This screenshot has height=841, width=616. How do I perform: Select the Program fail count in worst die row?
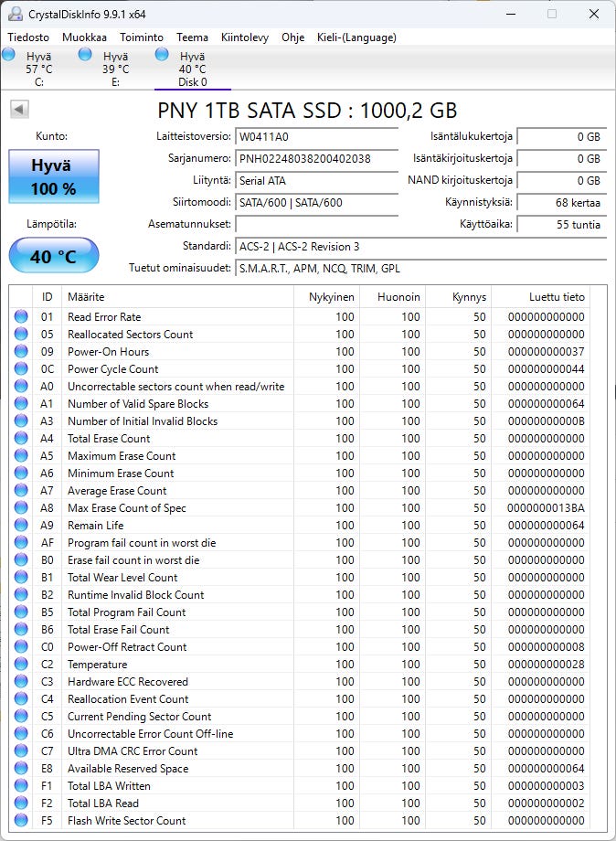click(300, 543)
